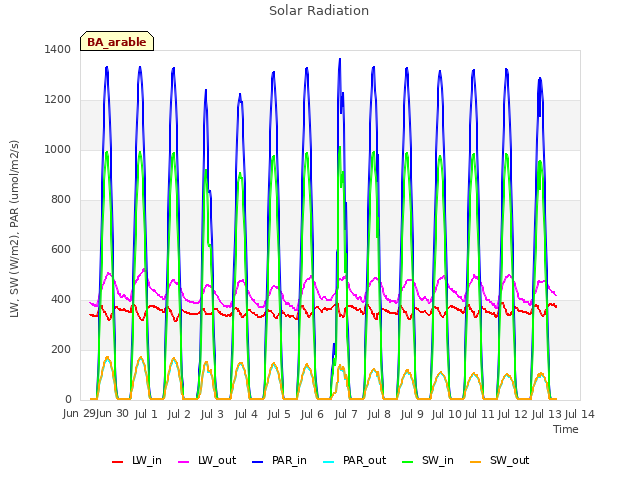Click the 800 y-axis tick label

61,200
